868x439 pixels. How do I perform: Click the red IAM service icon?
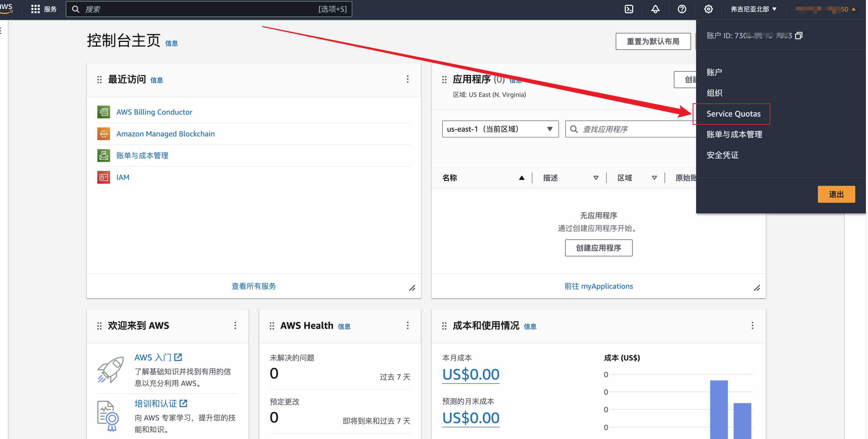(x=103, y=177)
